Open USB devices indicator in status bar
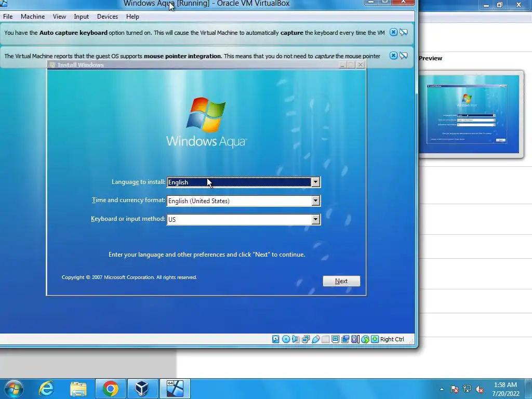This screenshot has width=532, height=399. point(315,339)
